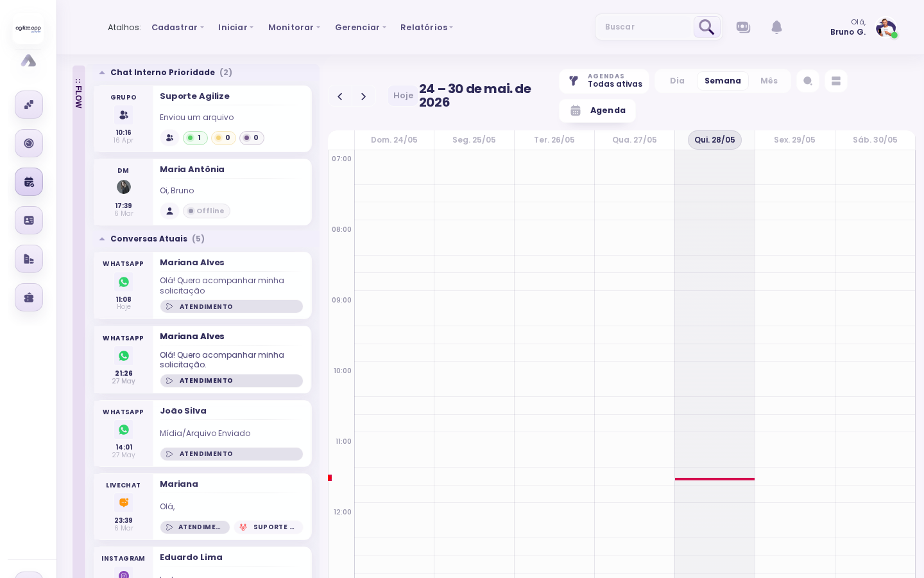The width and height of the screenshot is (924, 578).
Task: Select Sáb. 30/05 column header
Action: (875, 140)
